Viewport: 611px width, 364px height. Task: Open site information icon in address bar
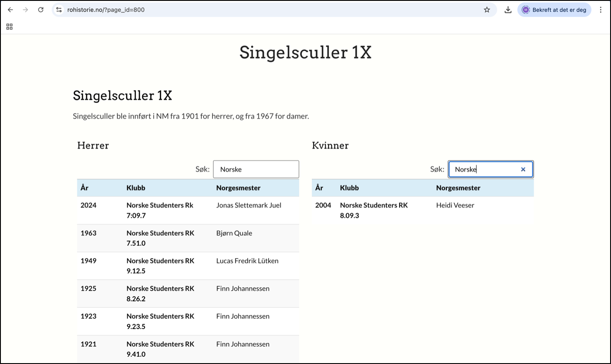(x=59, y=10)
